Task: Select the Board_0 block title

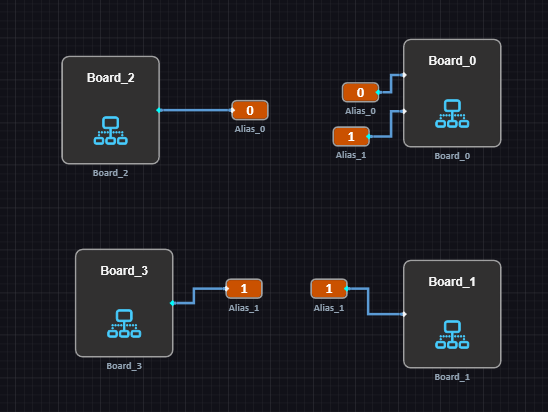Action: [x=452, y=61]
